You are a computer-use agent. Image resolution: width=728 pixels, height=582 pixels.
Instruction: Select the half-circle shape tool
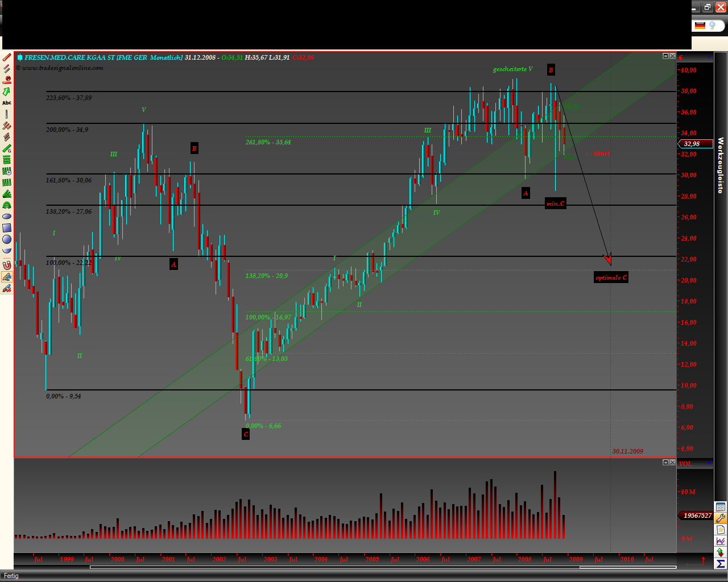point(7,251)
